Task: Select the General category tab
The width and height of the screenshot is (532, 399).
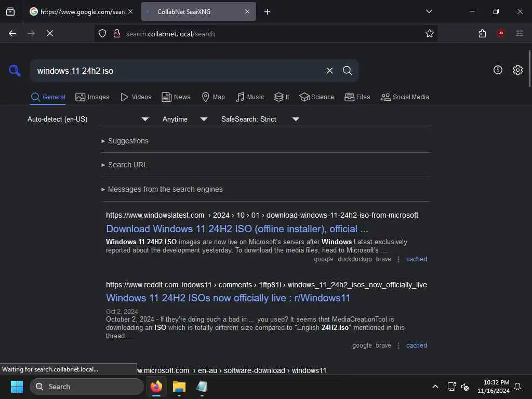Action: point(48,97)
